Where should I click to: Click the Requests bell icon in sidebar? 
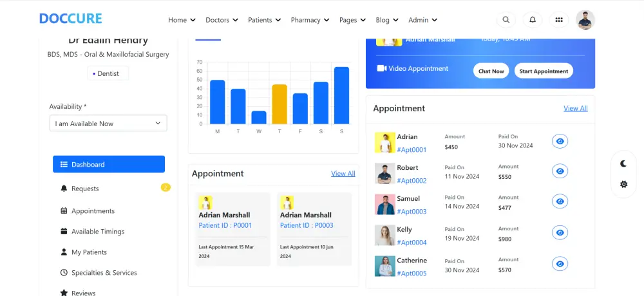click(64, 189)
